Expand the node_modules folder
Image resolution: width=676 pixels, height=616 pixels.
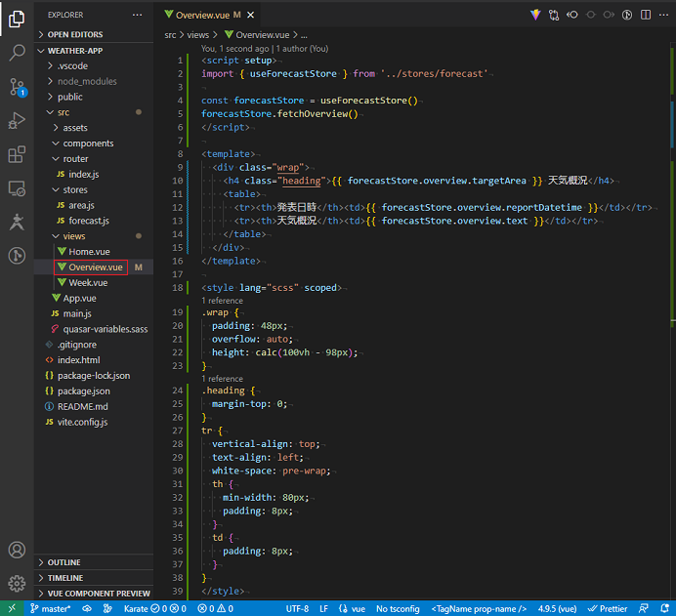[x=94, y=81]
